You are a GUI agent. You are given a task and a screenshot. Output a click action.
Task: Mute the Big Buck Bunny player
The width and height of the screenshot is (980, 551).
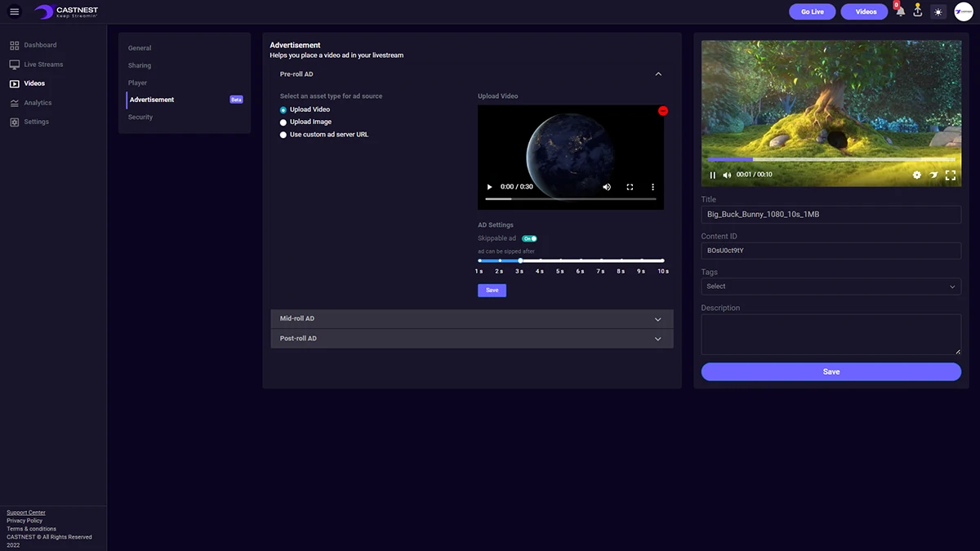(727, 175)
